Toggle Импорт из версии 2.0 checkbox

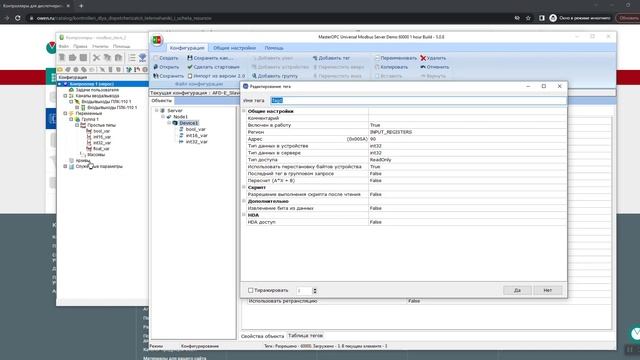point(190,76)
